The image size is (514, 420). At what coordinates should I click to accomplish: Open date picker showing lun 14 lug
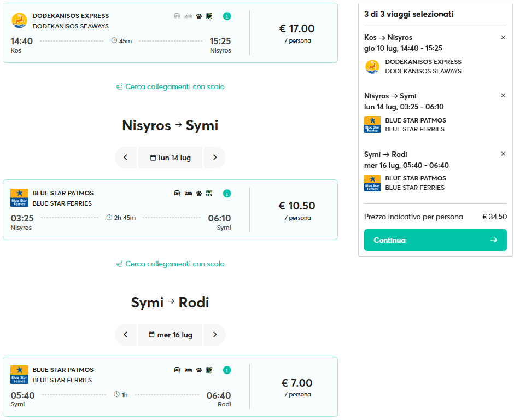point(170,157)
